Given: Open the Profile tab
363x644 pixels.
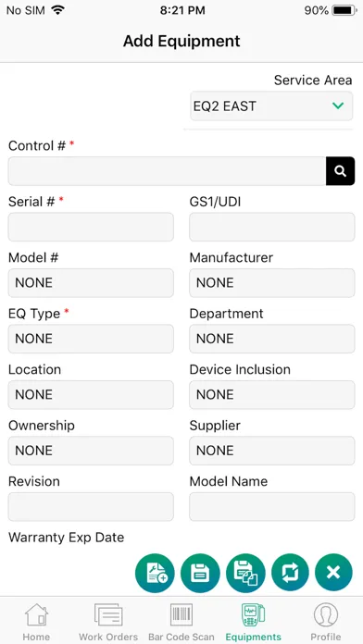Looking at the screenshot, I should pyautogui.click(x=326, y=621).
